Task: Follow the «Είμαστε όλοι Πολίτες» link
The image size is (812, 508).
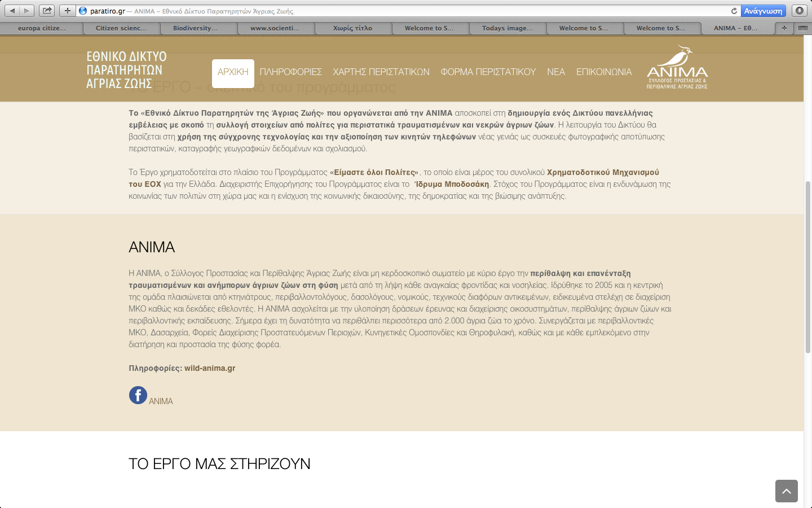Action: 375,172
